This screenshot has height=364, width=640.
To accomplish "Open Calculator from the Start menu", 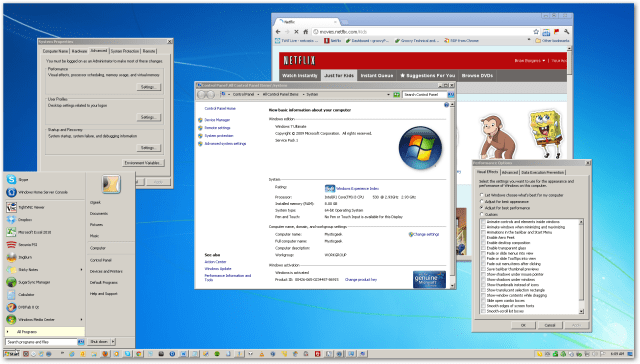I will pyautogui.click(x=20, y=294).
